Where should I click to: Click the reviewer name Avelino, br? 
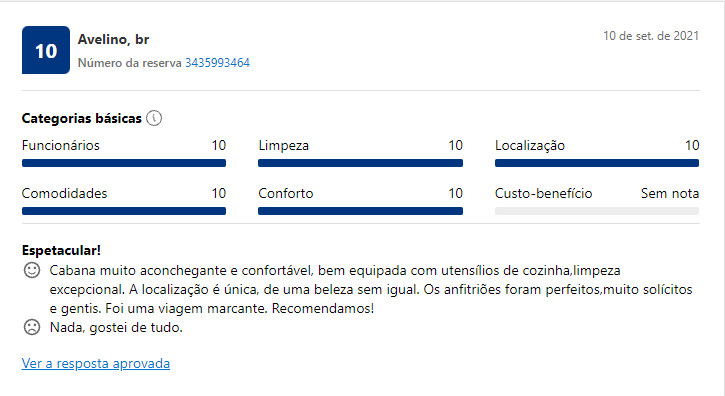point(113,40)
